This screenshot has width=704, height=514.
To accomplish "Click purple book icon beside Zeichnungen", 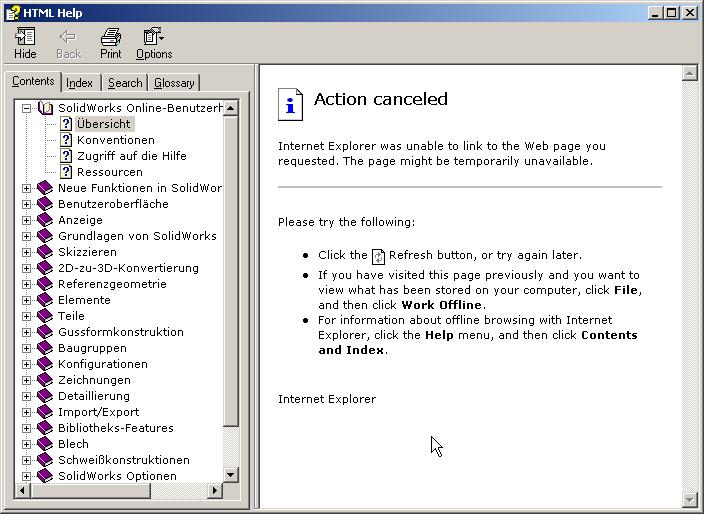I will click(x=45, y=380).
